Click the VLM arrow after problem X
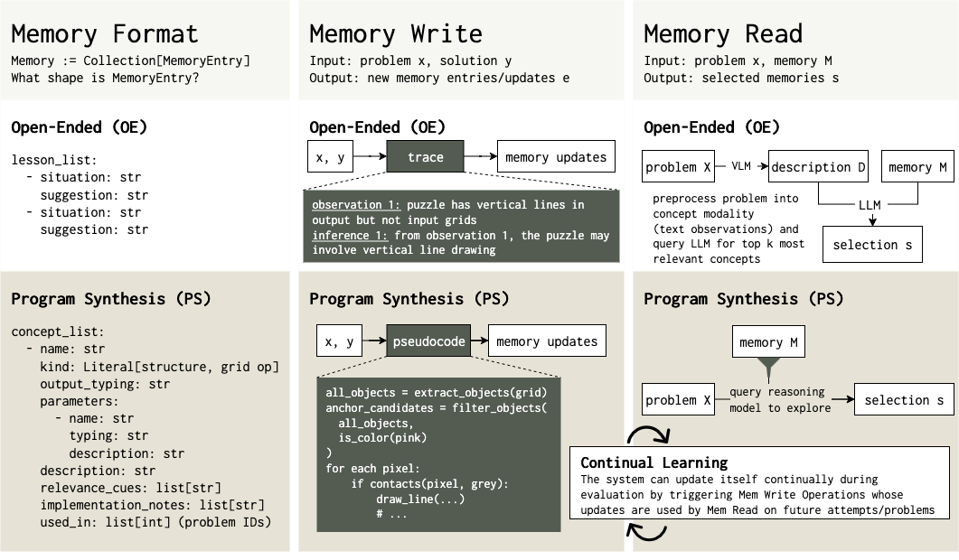959x560 pixels. pos(742,167)
